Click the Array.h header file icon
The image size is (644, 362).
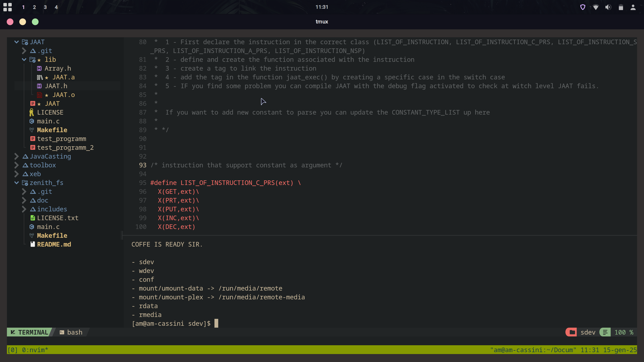pyautogui.click(x=39, y=69)
